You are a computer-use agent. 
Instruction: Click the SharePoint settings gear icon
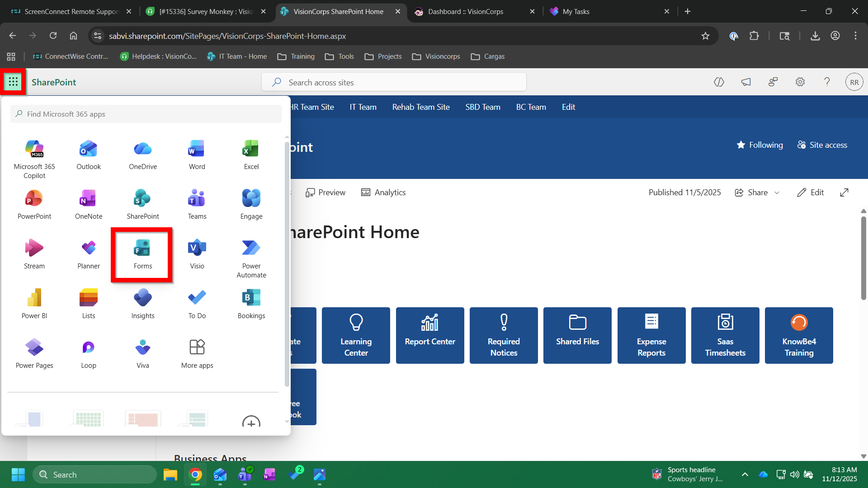800,82
